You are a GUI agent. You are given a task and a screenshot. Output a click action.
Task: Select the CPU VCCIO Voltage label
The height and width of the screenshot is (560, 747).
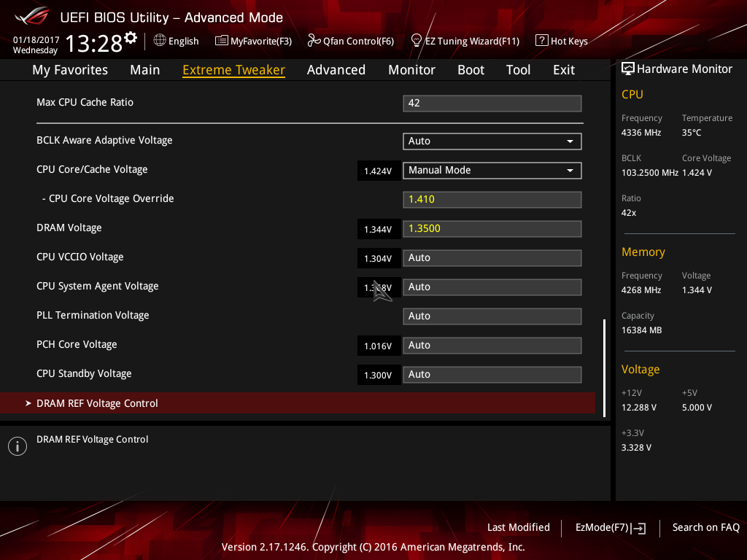(80, 257)
